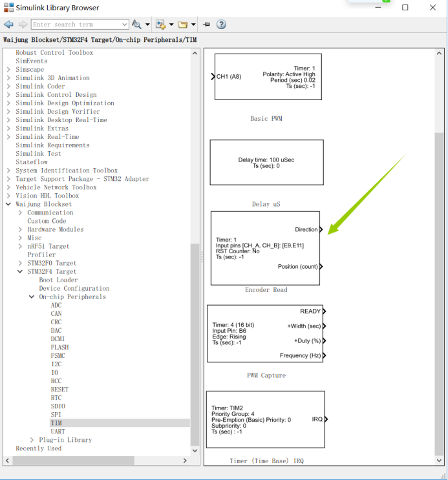Viewport: 448px width, 480px height.
Task: Select the Timer (Time Base) IRQ block
Action: pos(266,419)
